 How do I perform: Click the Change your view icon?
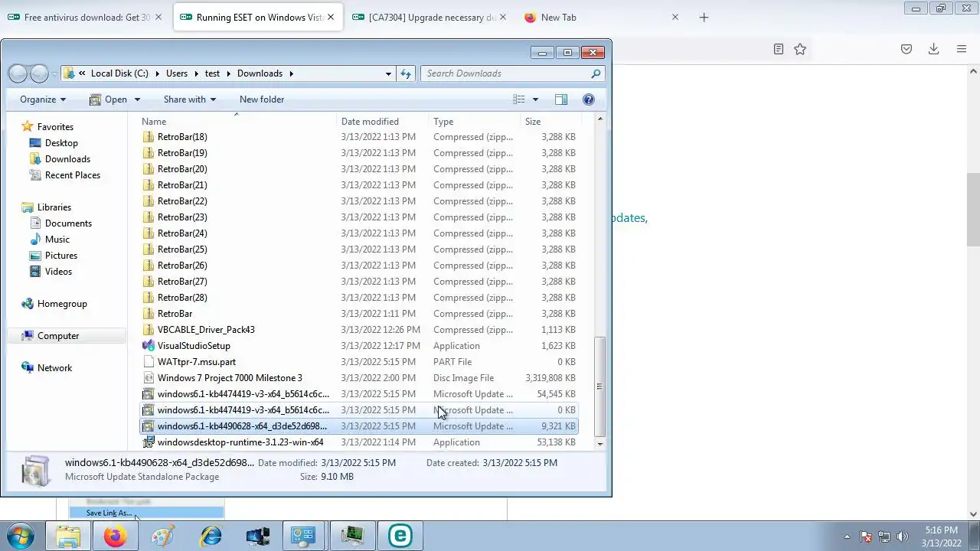[518, 99]
